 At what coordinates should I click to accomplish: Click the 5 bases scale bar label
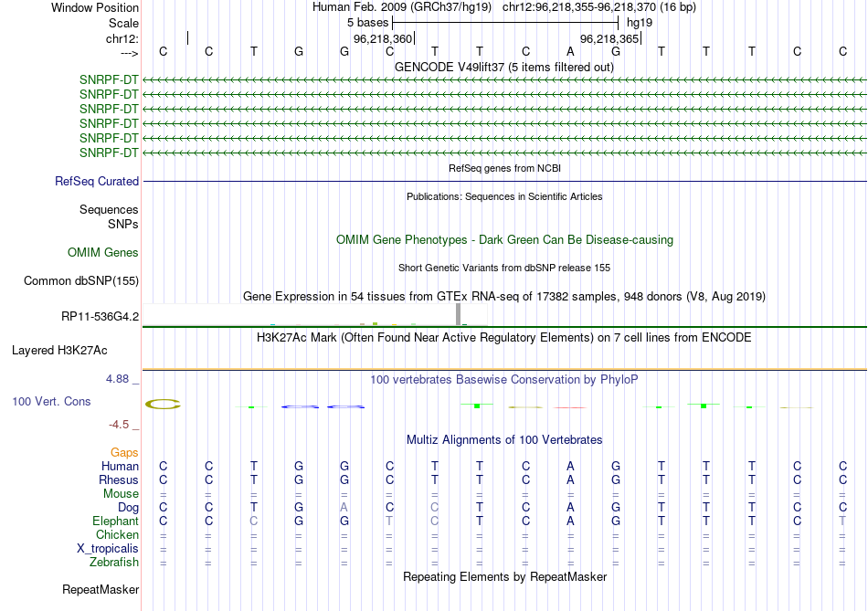point(367,23)
